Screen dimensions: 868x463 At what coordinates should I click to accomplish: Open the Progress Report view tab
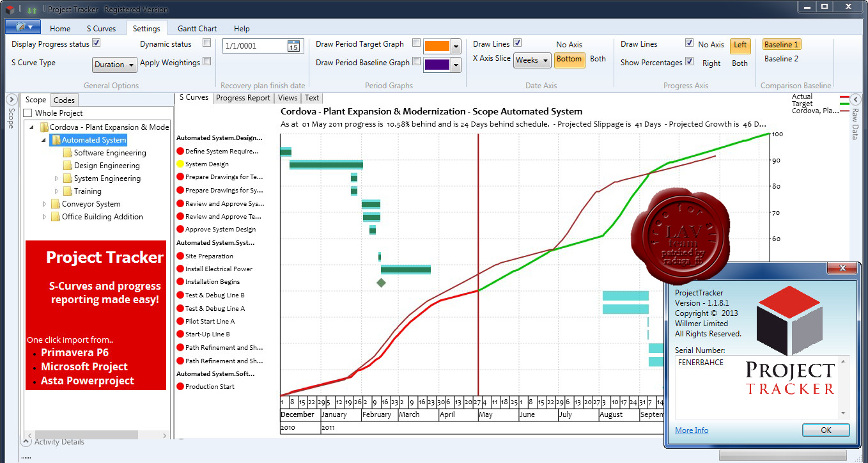pos(243,98)
